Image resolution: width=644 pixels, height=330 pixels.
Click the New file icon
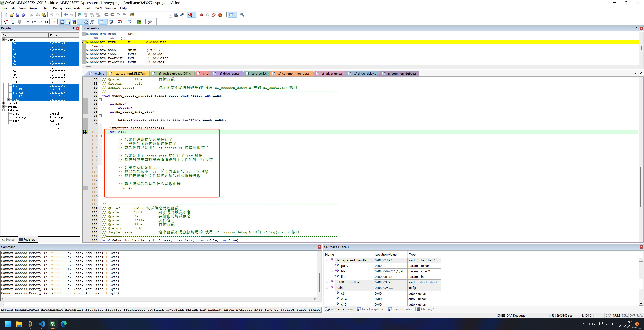click(x=6, y=15)
